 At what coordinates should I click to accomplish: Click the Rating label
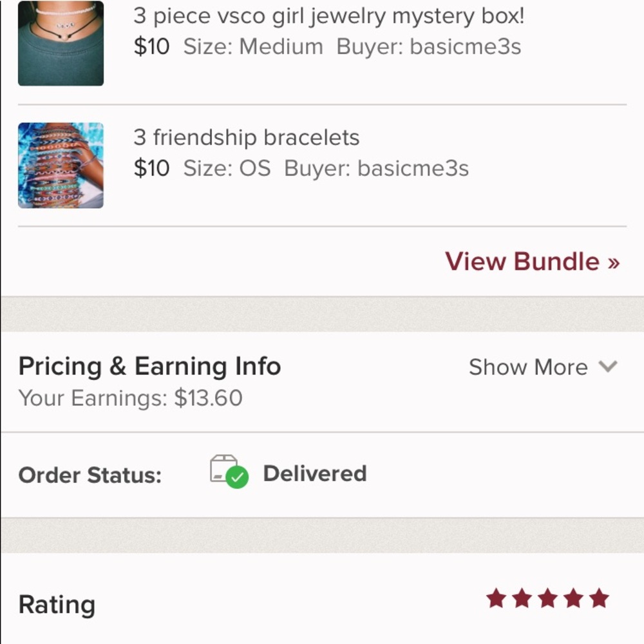coord(57,604)
